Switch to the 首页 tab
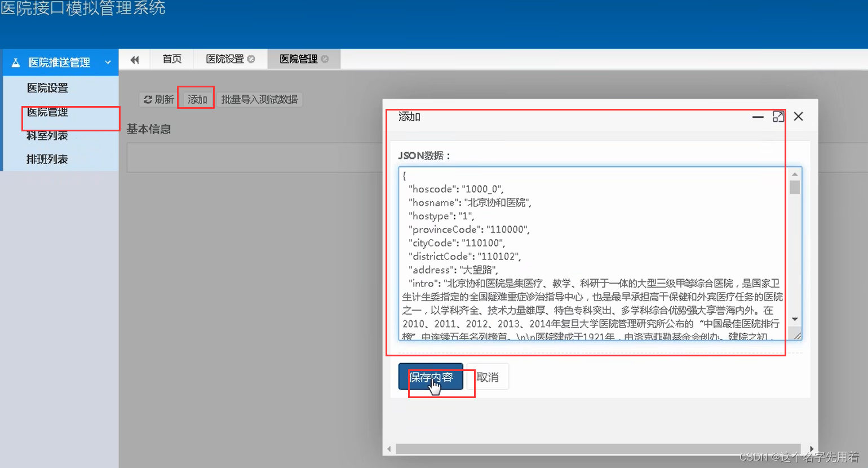Image resolution: width=868 pixels, height=468 pixels. click(172, 59)
